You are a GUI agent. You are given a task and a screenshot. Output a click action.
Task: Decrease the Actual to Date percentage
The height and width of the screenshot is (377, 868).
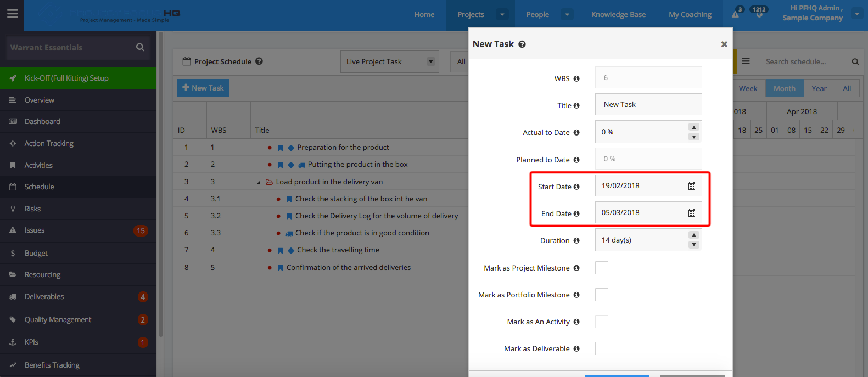694,137
